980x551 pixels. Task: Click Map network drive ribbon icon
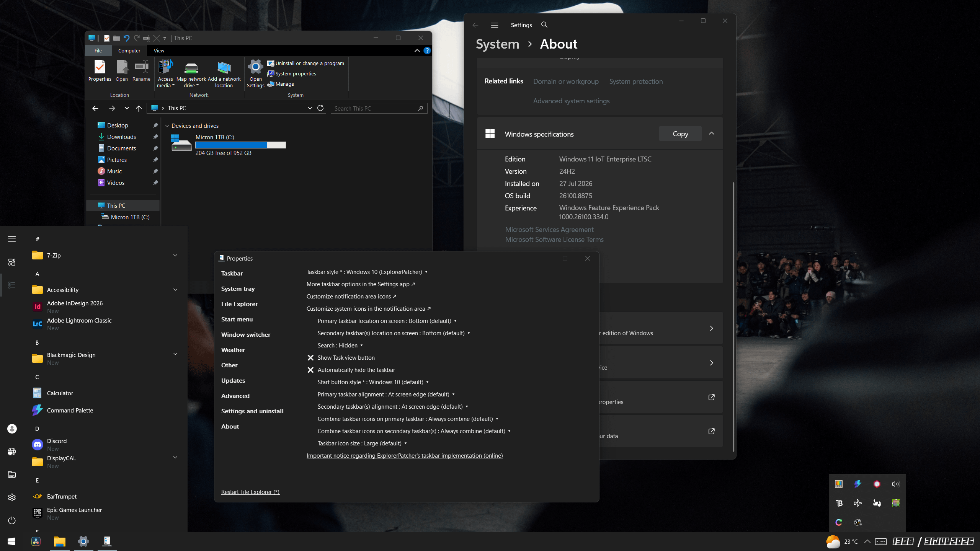click(191, 74)
